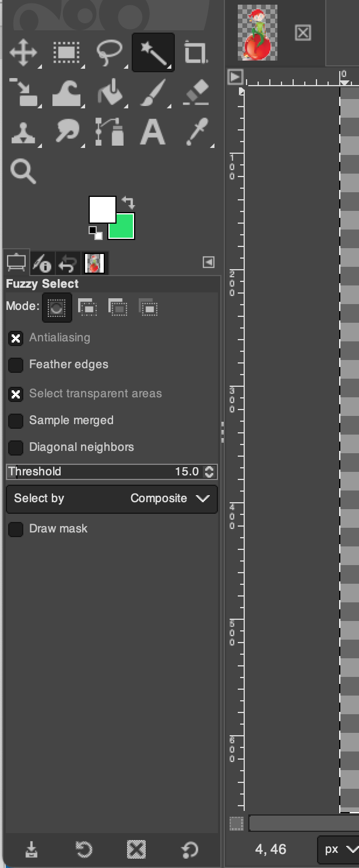Screen dimensions: 359x868
Task: Switch to the Device Status tab
Action: coord(42,264)
